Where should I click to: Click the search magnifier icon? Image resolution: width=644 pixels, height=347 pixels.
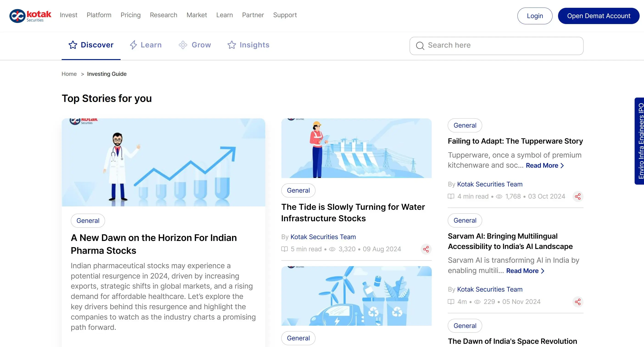[420, 46]
